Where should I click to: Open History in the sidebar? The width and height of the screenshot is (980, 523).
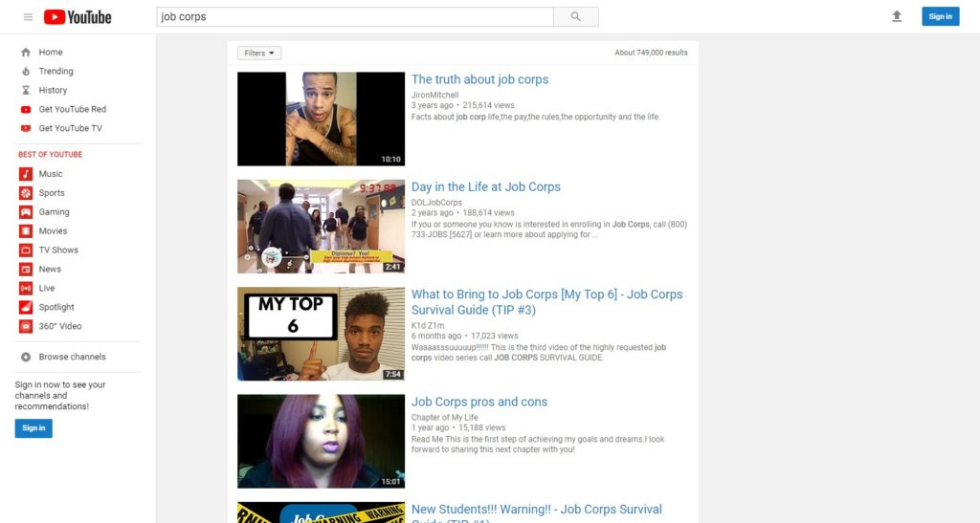[53, 91]
